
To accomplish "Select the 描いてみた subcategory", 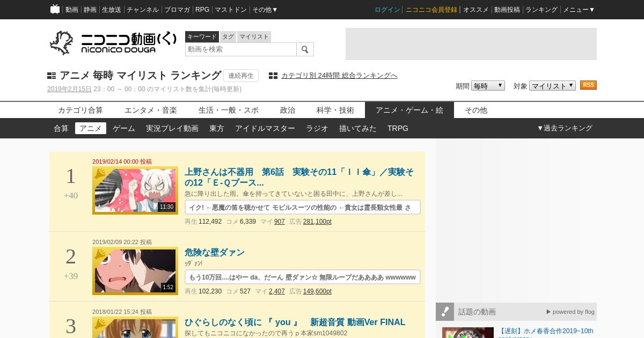I will click(x=358, y=128).
